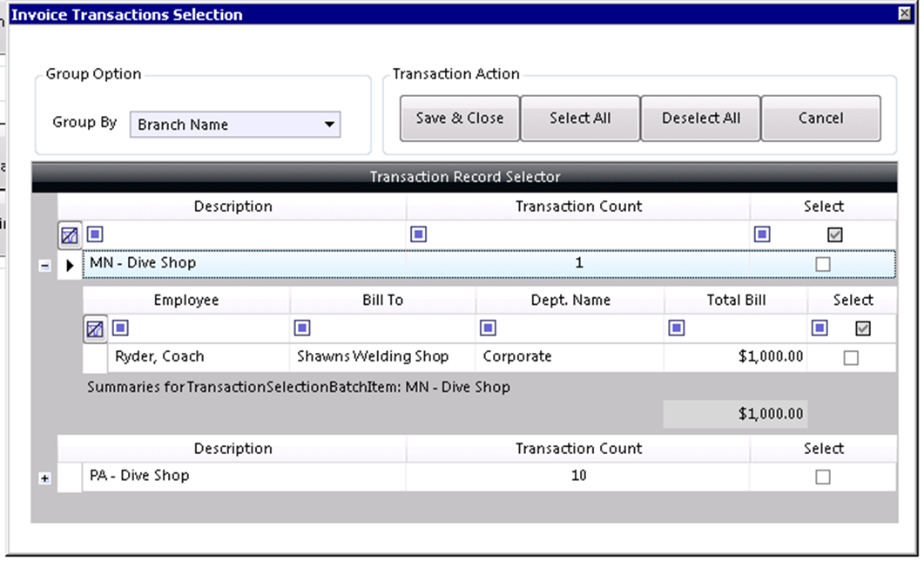Collapse the MN - Dive Shop group
Viewport: 924px width, 562px height.
point(44,266)
